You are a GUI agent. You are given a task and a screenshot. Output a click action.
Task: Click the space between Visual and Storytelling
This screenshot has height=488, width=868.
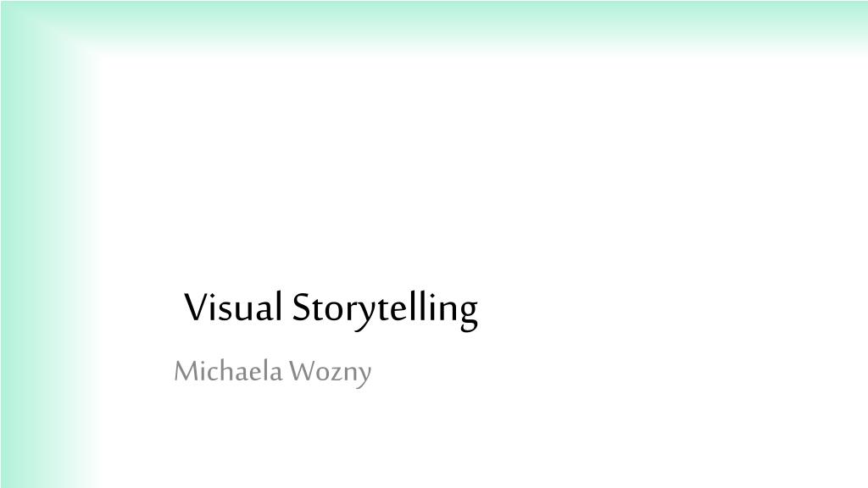(287, 307)
